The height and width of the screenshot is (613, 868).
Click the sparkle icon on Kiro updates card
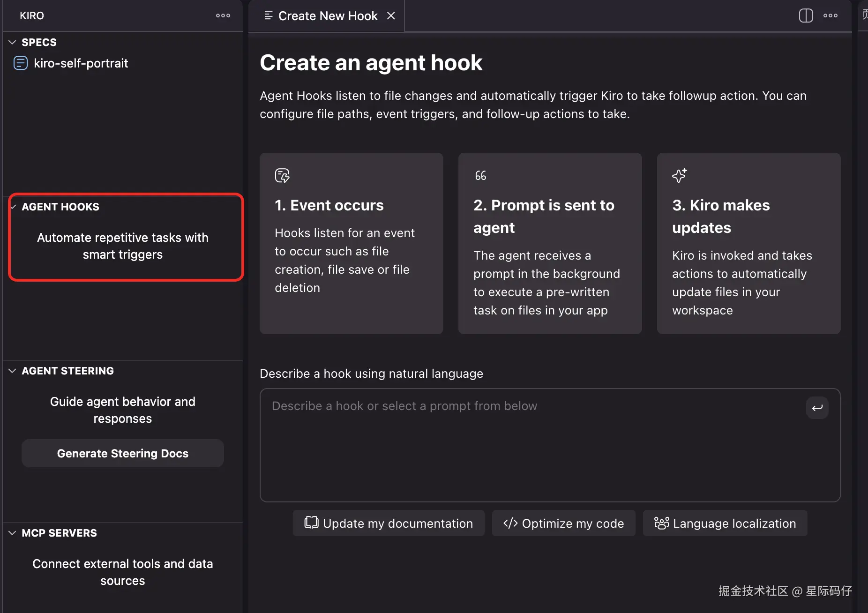point(679,175)
